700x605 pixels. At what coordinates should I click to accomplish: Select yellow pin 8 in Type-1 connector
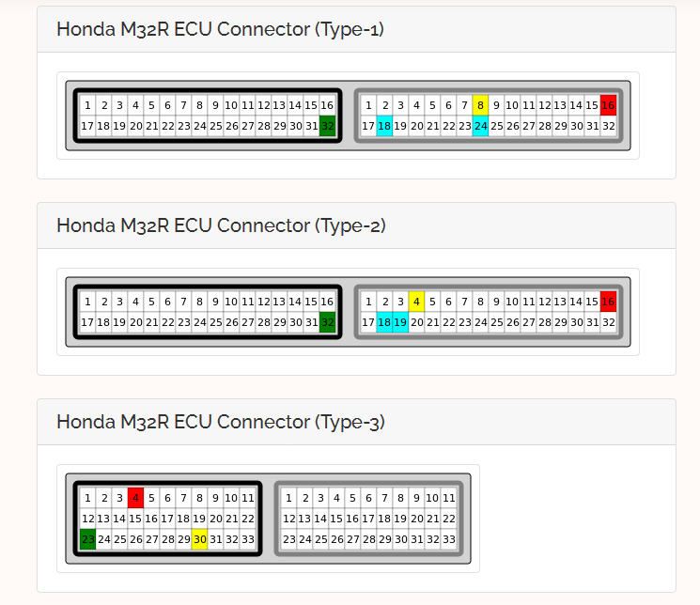click(480, 105)
